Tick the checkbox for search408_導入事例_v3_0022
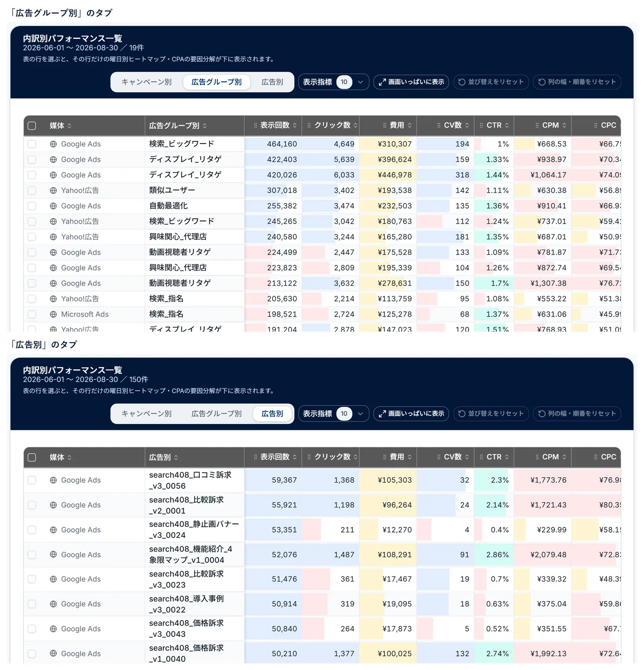 (32, 604)
